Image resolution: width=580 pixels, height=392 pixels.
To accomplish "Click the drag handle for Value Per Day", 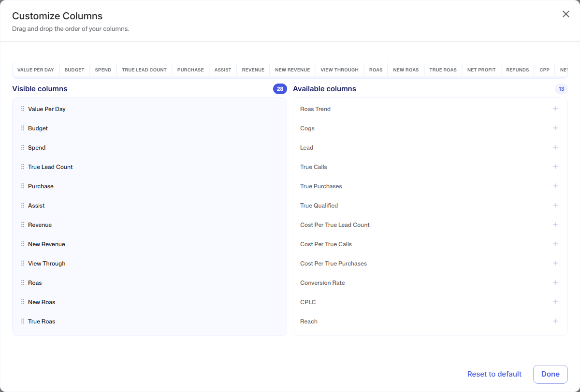I will [x=23, y=109].
